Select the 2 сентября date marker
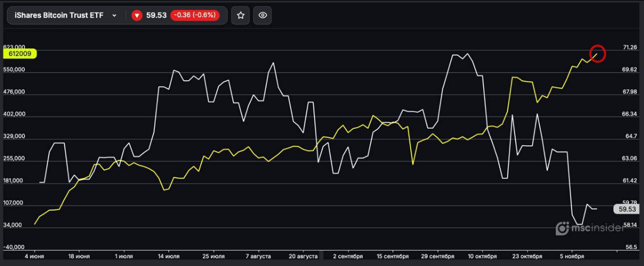This screenshot has width=644, height=266. pyautogui.click(x=348, y=257)
